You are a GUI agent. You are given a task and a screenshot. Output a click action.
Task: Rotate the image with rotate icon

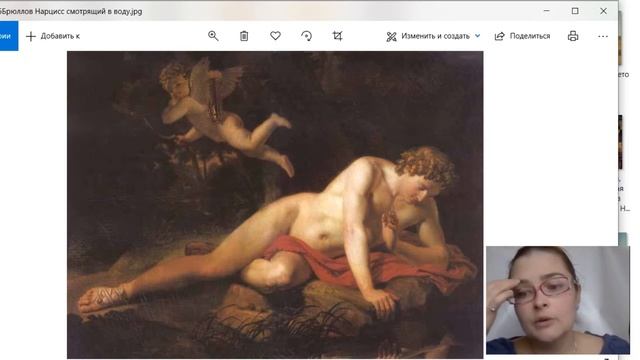(x=307, y=36)
